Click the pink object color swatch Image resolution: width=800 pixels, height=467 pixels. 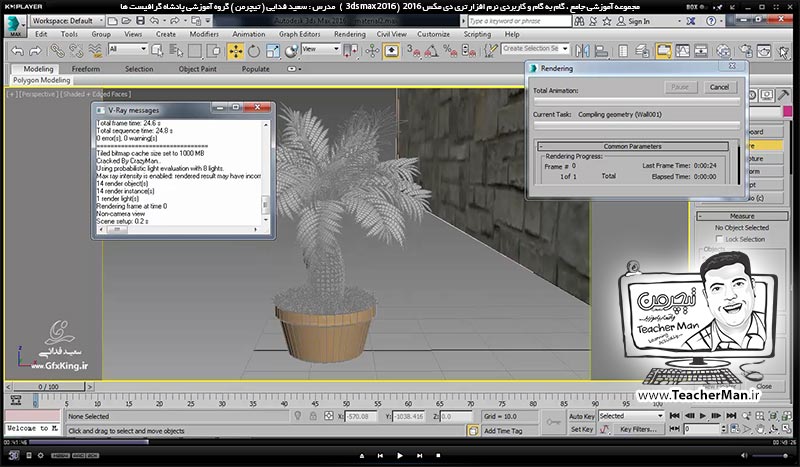[788, 111]
